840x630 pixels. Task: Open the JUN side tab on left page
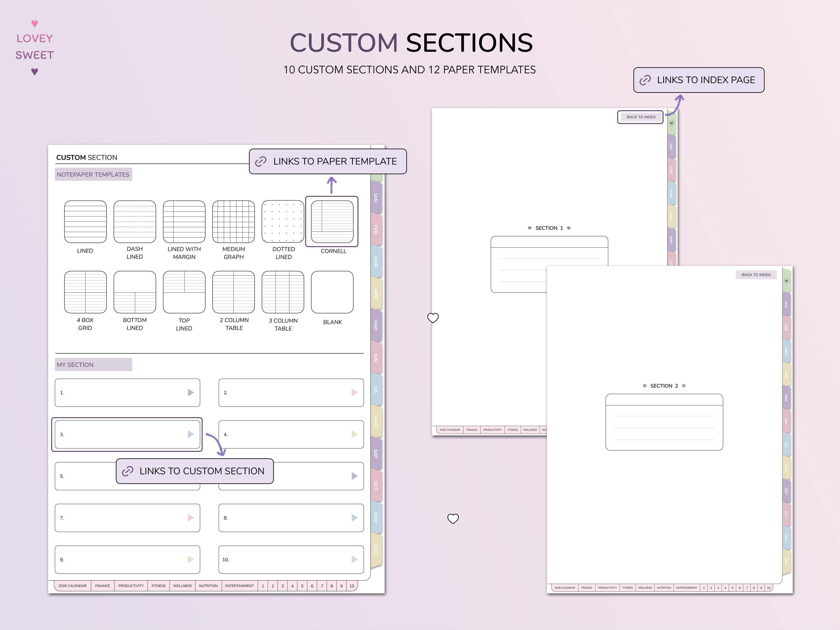coord(376,357)
